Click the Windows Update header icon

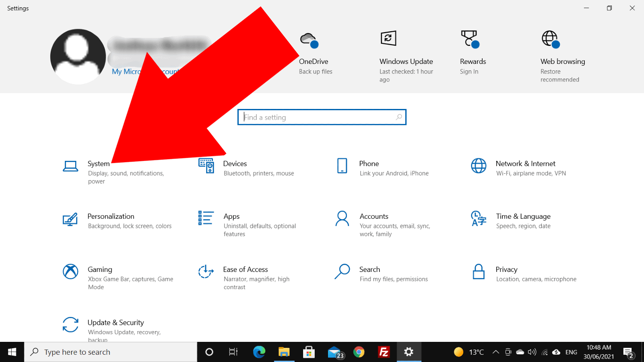(389, 38)
